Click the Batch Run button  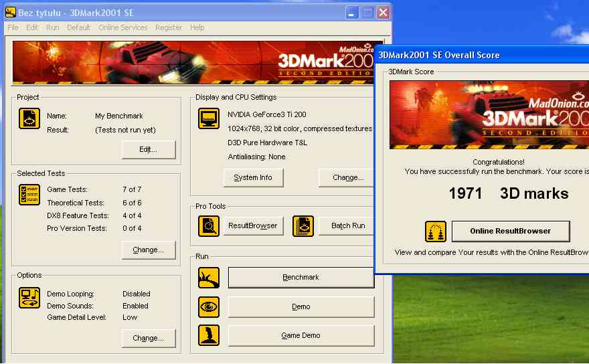(x=346, y=225)
